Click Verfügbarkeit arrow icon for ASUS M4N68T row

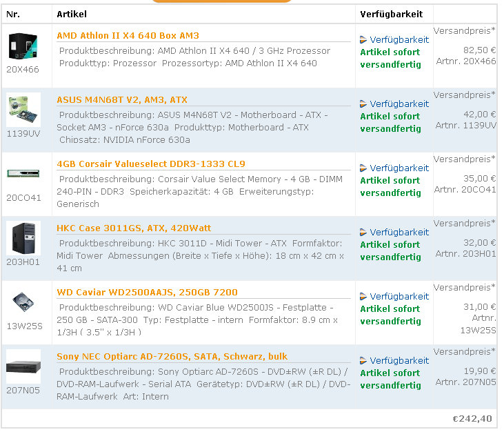[363, 104]
